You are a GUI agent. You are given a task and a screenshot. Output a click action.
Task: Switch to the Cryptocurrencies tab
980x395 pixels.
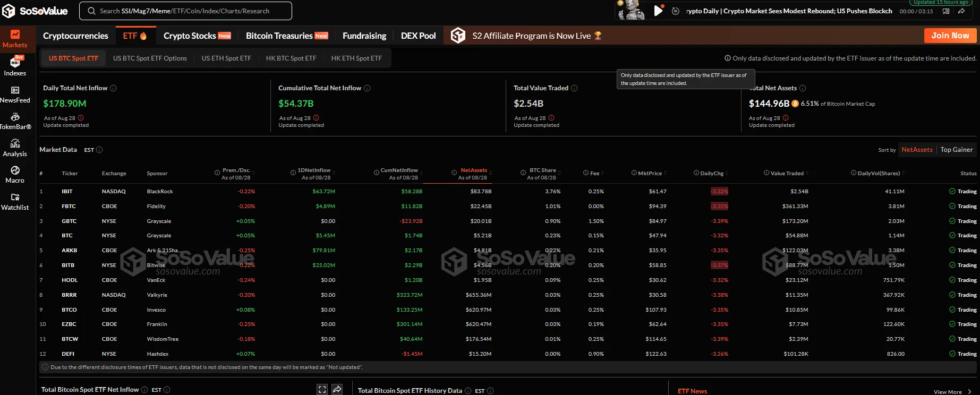(75, 36)
